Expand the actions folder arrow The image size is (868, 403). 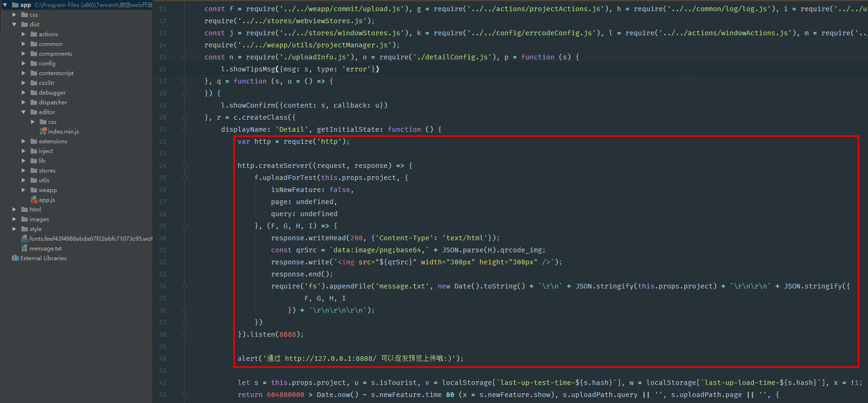(24, 34)
